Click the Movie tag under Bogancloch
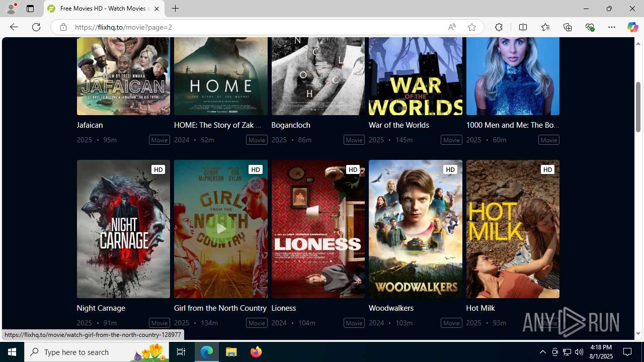The height and width of the screenshot is (362, 644). coord(354,140)
